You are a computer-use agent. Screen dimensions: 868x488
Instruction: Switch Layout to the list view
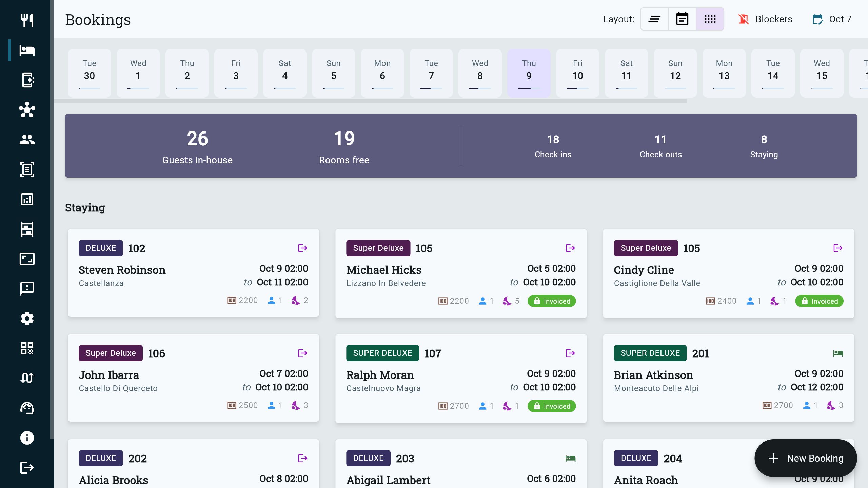(x=654, y=19)
